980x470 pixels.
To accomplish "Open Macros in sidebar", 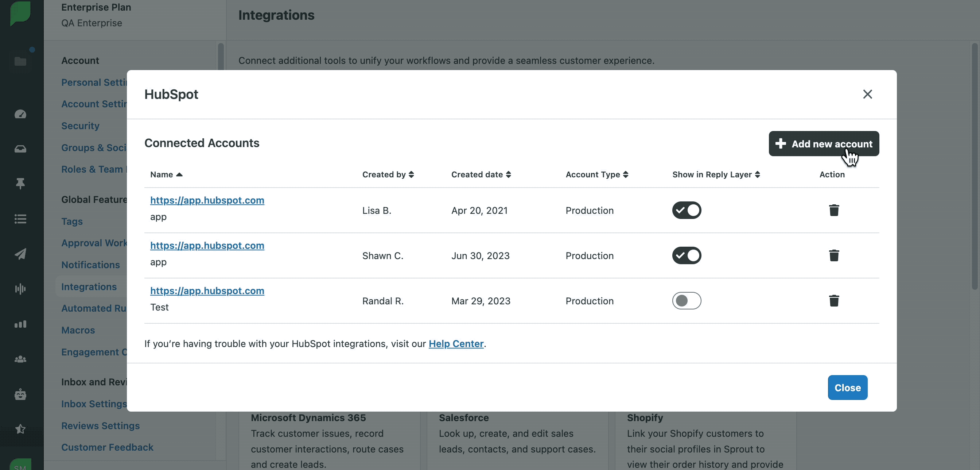I will 78,330.
